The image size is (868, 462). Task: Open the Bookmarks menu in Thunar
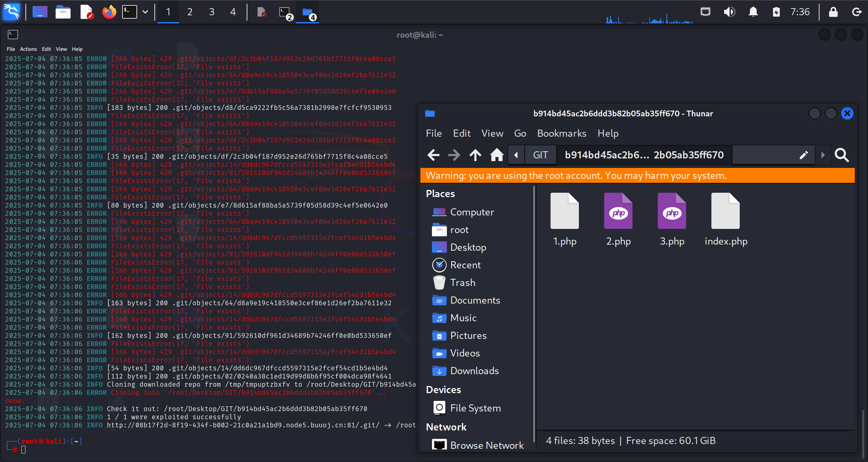[562, 133]
